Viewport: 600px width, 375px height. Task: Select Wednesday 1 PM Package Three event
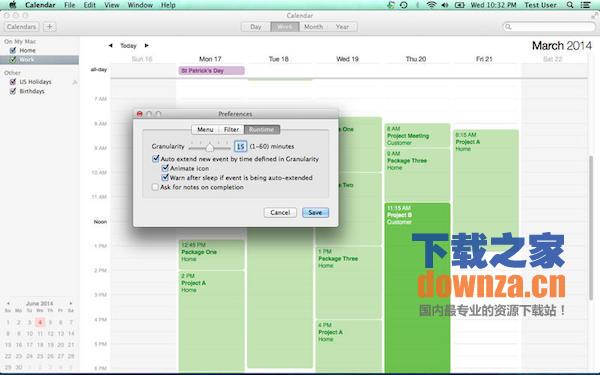click(x=349, y=282)
